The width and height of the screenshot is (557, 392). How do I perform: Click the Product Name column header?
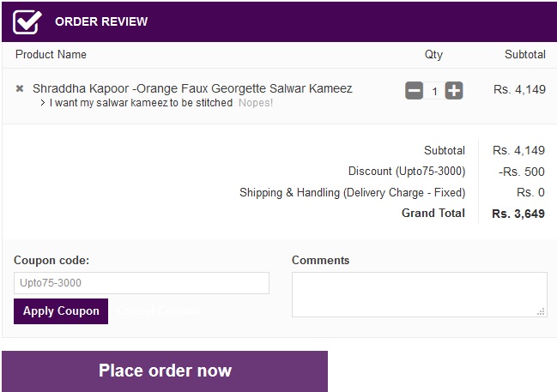[x=51, y=54]
